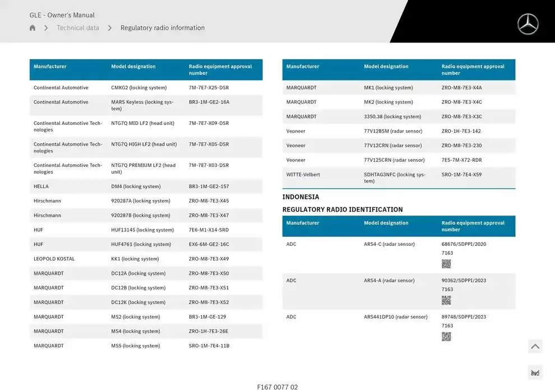555x392 pixels.
Task: Click chevron between home and Technical data
Action: pyautogui.click(x=46, y=28)
